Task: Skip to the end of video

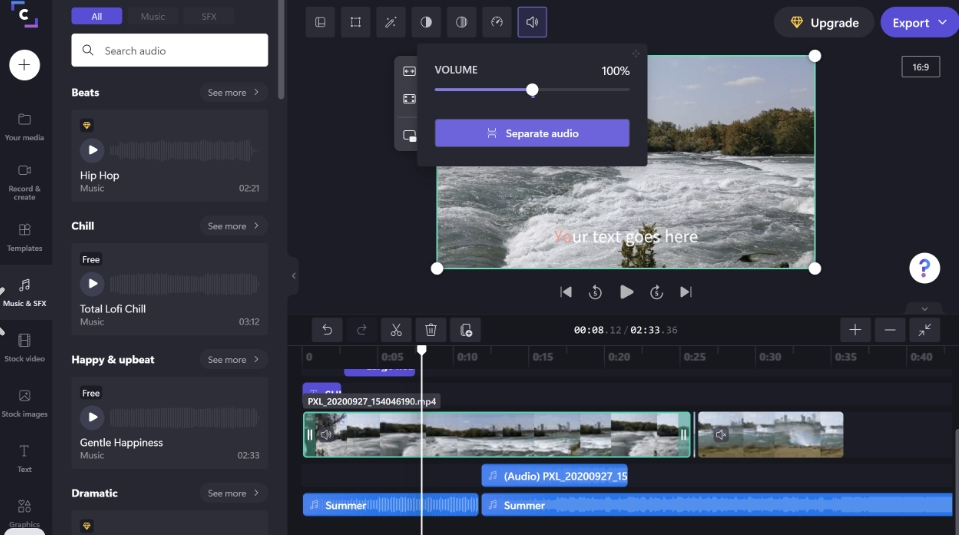Action: tap(686, 292)
